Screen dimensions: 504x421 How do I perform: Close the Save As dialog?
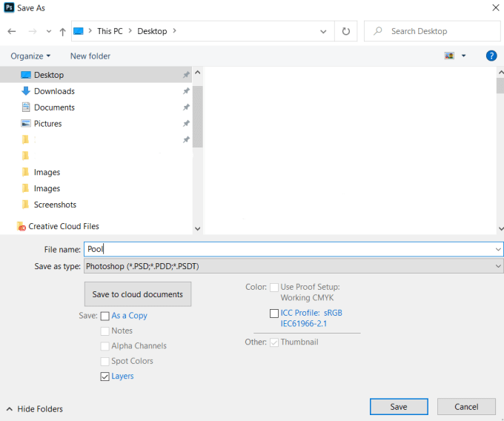496,7
